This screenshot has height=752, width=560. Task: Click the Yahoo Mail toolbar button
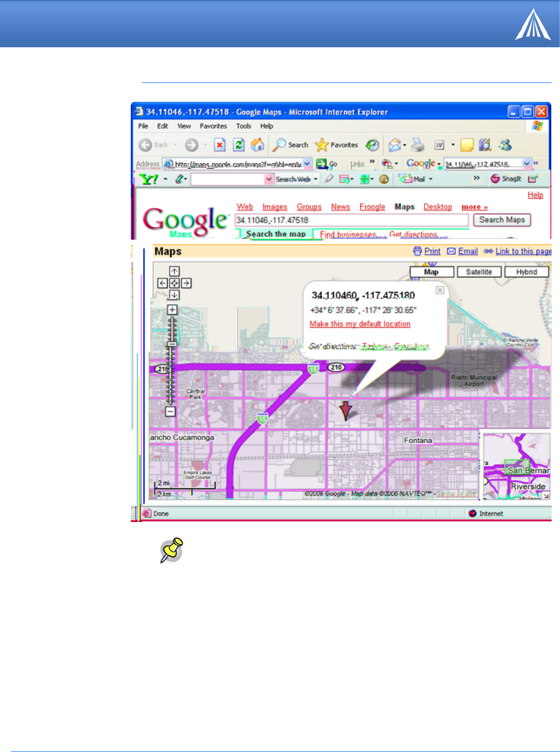click(412, 179)
